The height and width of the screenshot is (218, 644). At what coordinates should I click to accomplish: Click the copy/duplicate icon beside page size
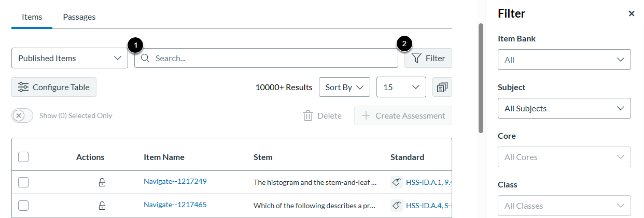point(442,87)
